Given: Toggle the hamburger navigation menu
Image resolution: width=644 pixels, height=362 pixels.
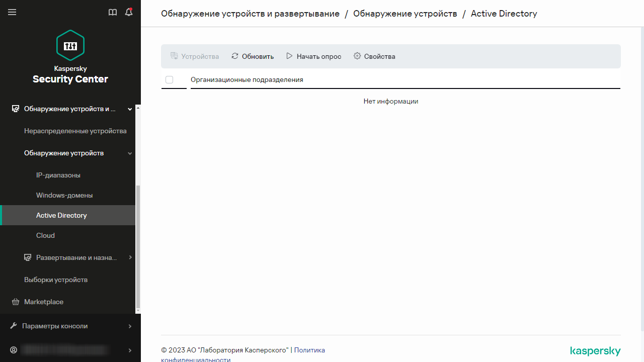Looking at the screenshot, I should tap(12, 12).
